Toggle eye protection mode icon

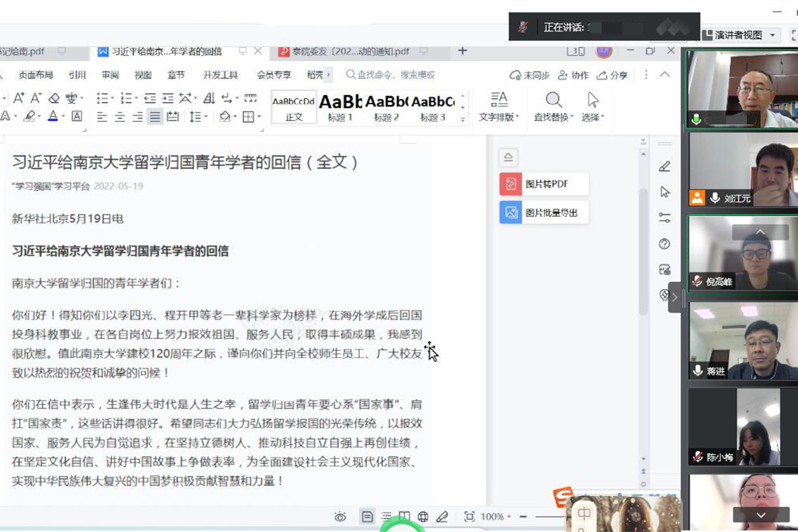coord(340,517)
